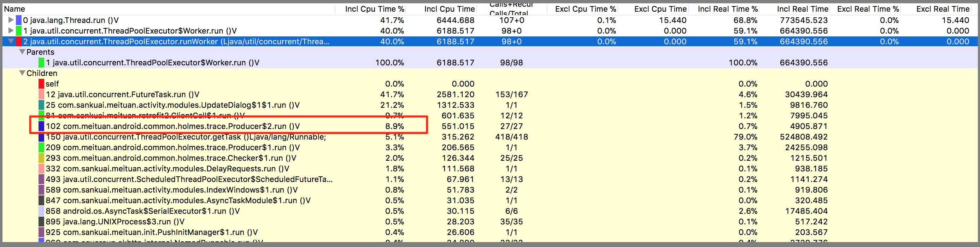This screenshot has width=980, height=247.
Task: Click dark blue swatch of Producer$2.run
Action: 41,126
